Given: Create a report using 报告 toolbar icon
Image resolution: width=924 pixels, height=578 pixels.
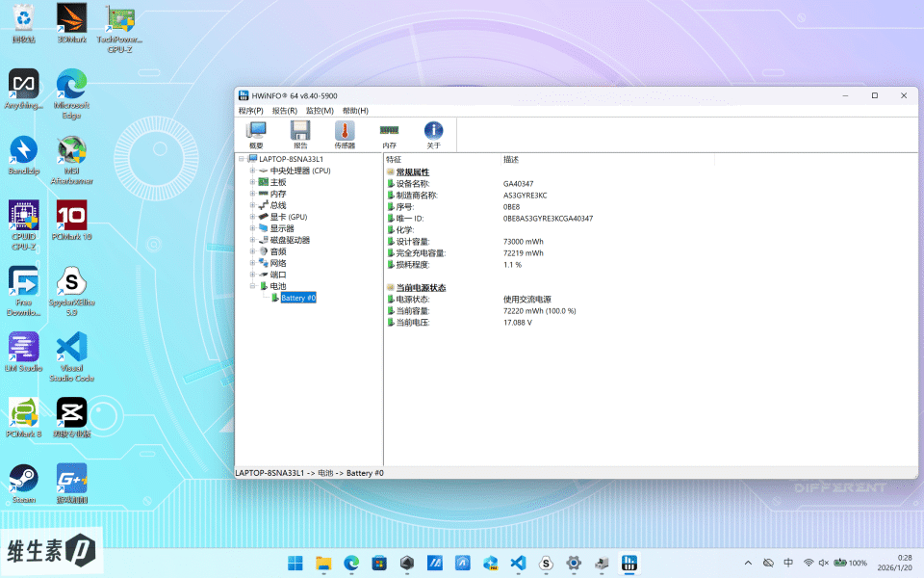Looking at the screenshot, I should 299,132.
